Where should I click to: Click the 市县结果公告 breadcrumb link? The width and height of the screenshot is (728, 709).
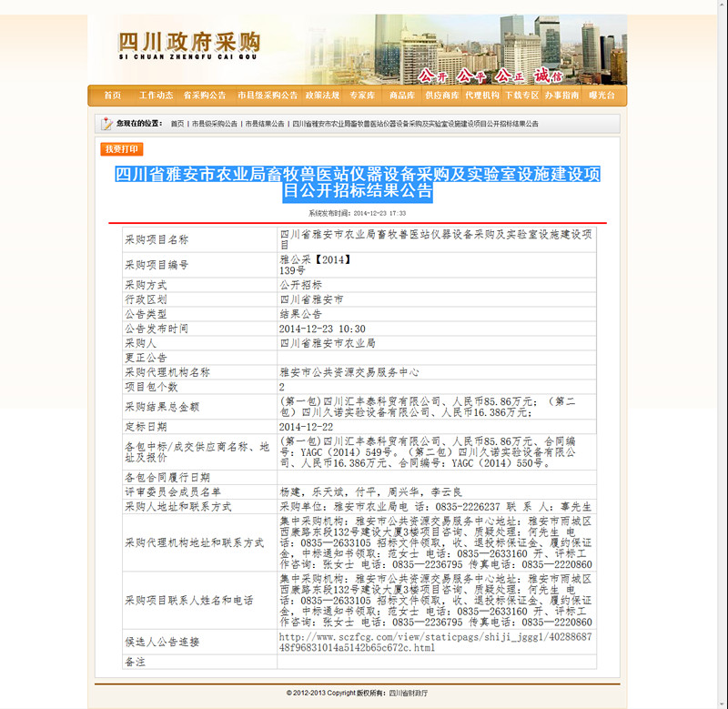(265, 124)
